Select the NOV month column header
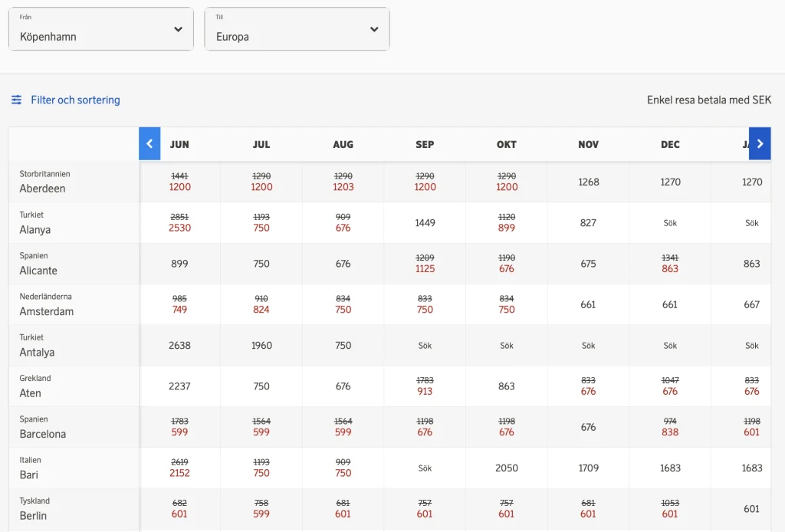Screen dimensions: 785x532 (x=588, y=144)
